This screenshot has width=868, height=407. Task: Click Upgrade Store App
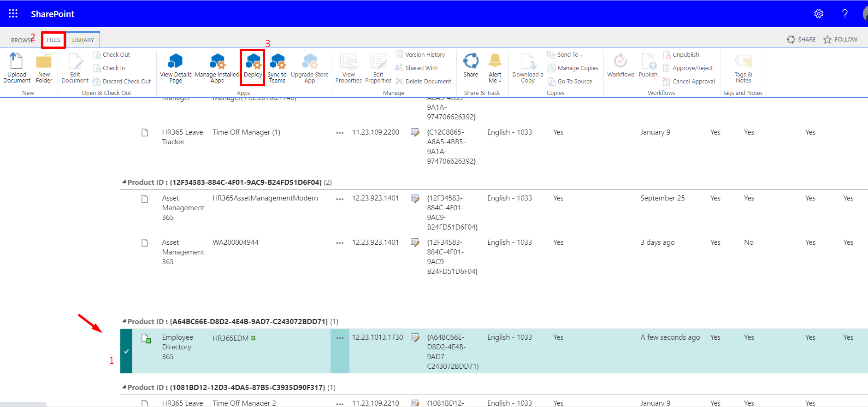(310, 68)
